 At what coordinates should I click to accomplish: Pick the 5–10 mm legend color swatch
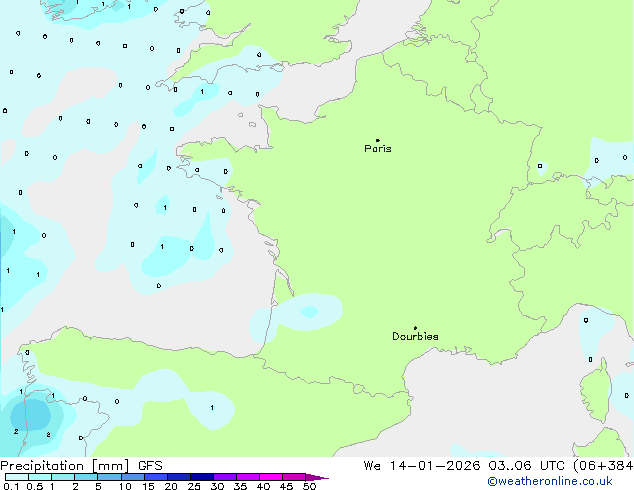point(109,477)
